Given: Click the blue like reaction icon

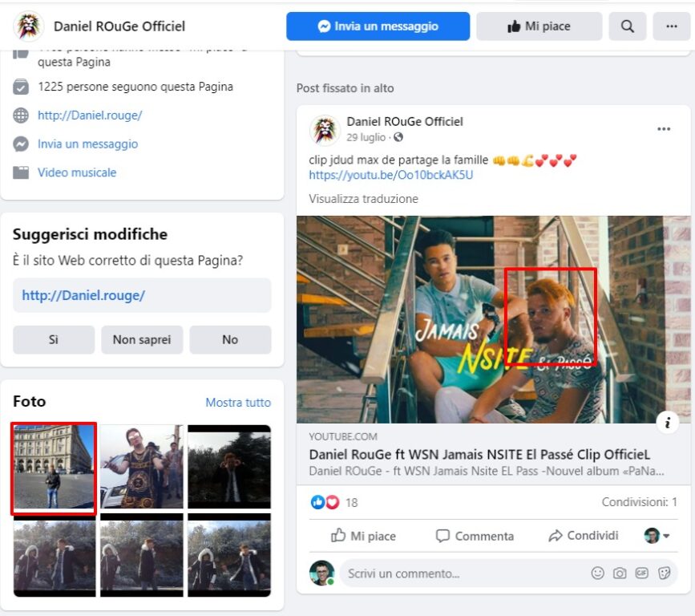Looking at the screenshot, I should click(x=317, y=502).
